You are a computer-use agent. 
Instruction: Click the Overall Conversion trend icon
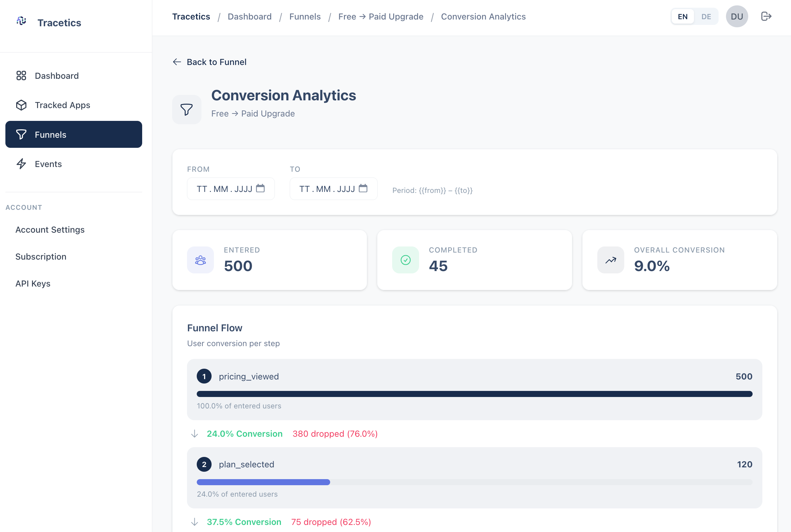pos(611,260)
